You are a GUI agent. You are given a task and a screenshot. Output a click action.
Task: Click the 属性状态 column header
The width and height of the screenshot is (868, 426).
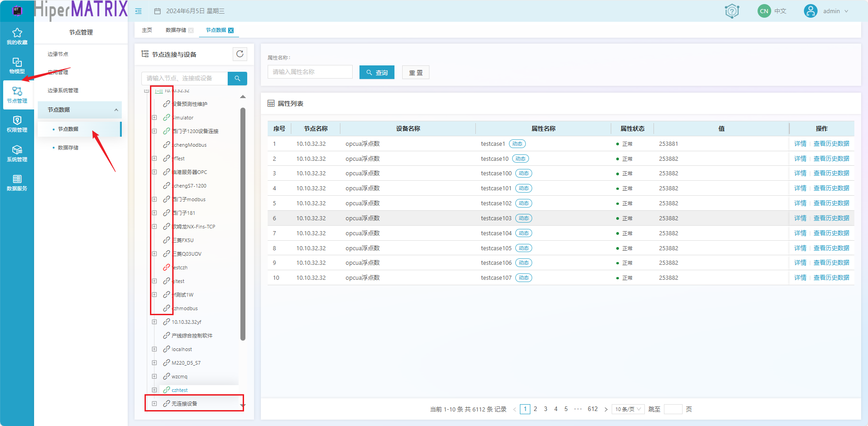tap(632, 129)
